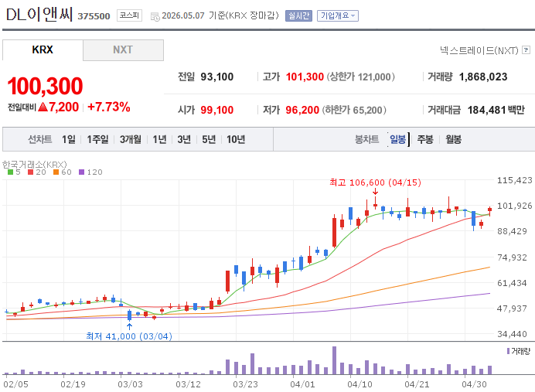The width and height of the screenshot is (535, 392).
Task: Click the green 5-day moving average swatch
Action: [x=11, y=172]
